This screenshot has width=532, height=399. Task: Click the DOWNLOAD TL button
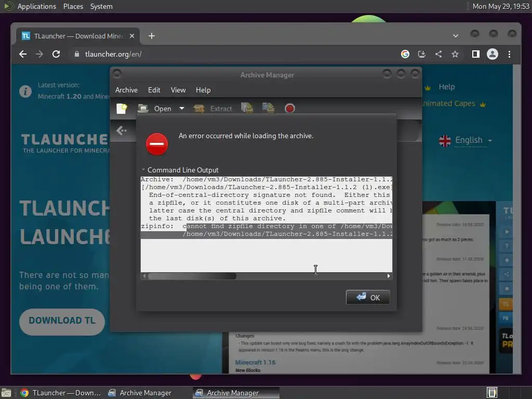(62, 322)
